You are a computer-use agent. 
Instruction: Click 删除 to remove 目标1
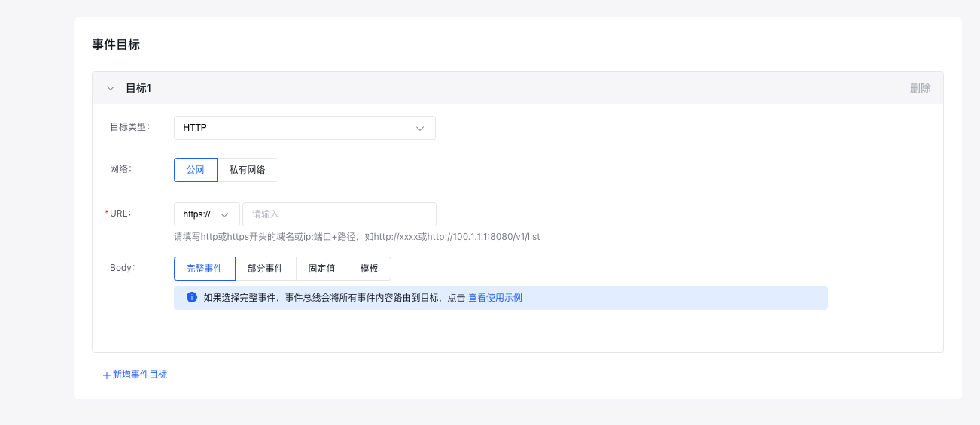pyautogui.click(x=920, y=88)
